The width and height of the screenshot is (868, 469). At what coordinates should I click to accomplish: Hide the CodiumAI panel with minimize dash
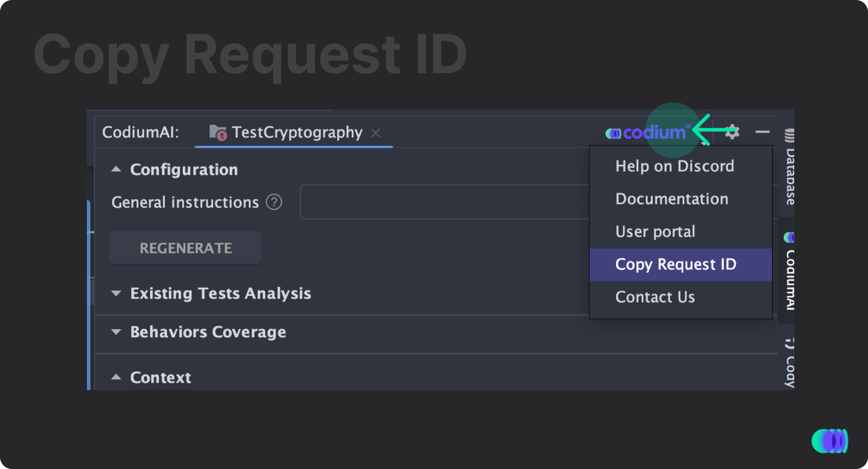[762, 132]
